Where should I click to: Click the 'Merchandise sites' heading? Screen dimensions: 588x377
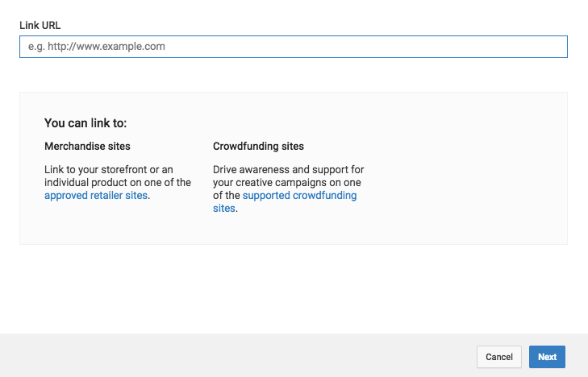tap(87, 146)
